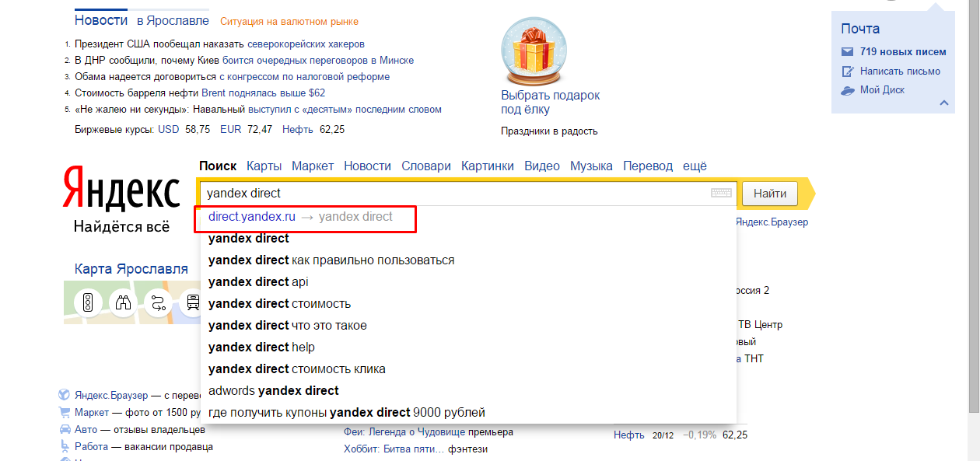Open the Почта heading link

click(x=860, y=29)
